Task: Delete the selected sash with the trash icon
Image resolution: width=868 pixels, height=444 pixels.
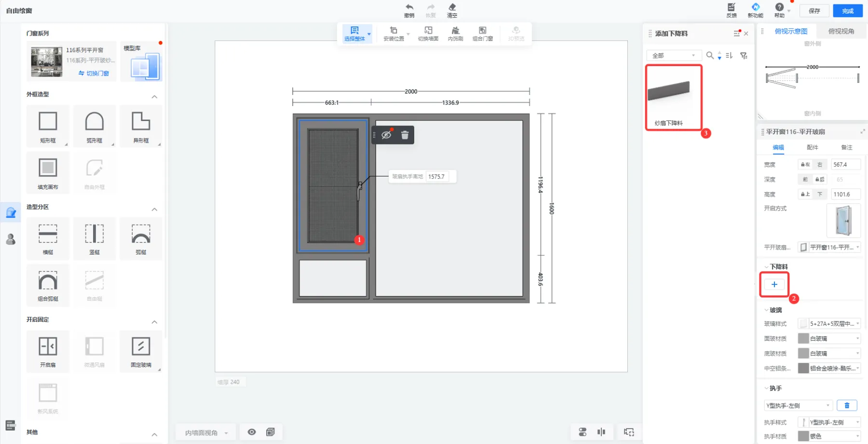Action: click(405, 135)
